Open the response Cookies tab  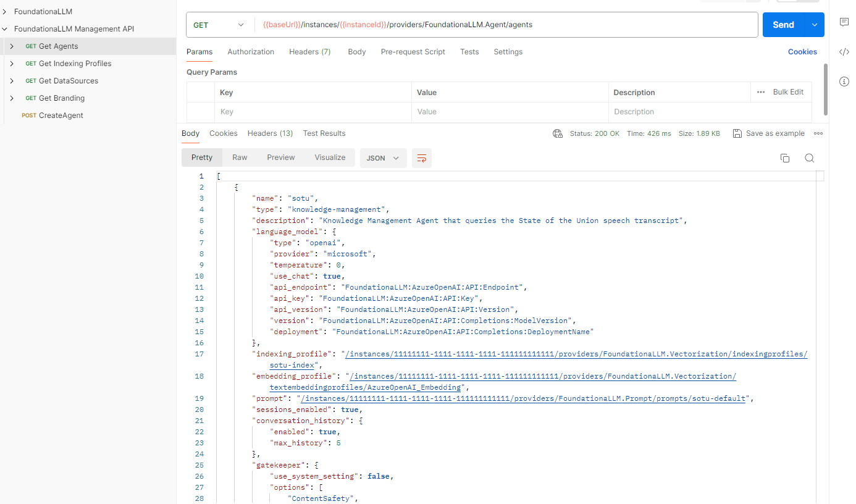click(224, 133)
